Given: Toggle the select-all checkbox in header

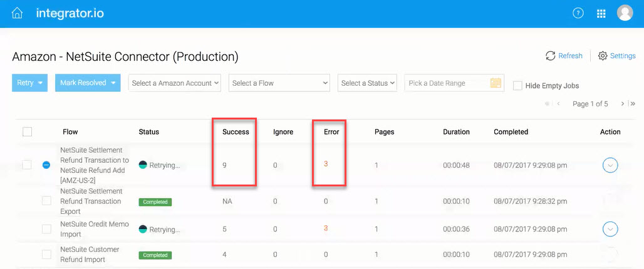Looking at the screenshot, I should (27, 131).
